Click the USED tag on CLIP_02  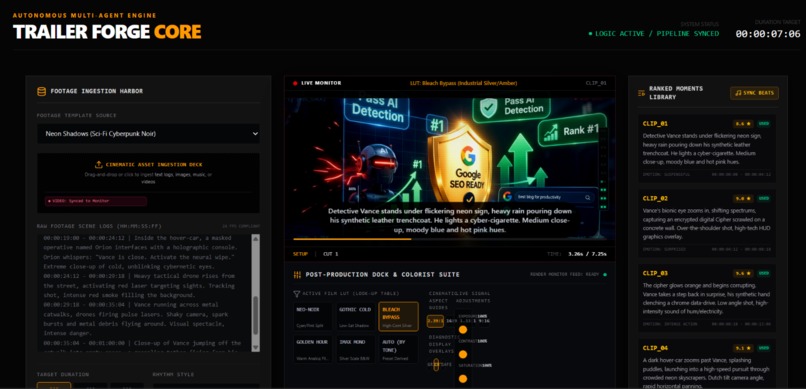[x=763, y=198]
